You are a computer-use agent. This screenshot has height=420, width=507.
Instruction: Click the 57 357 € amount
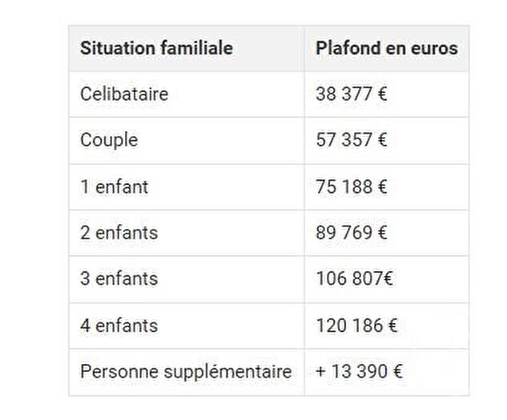(x=352, y=140)
